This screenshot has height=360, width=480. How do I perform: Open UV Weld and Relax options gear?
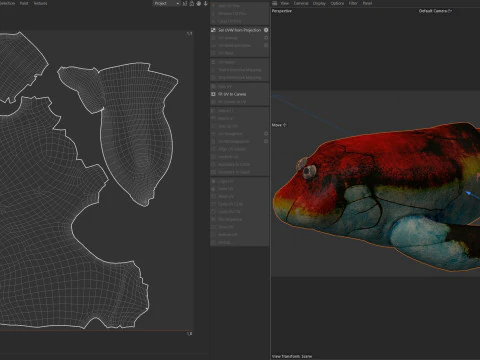coord(266,45)
